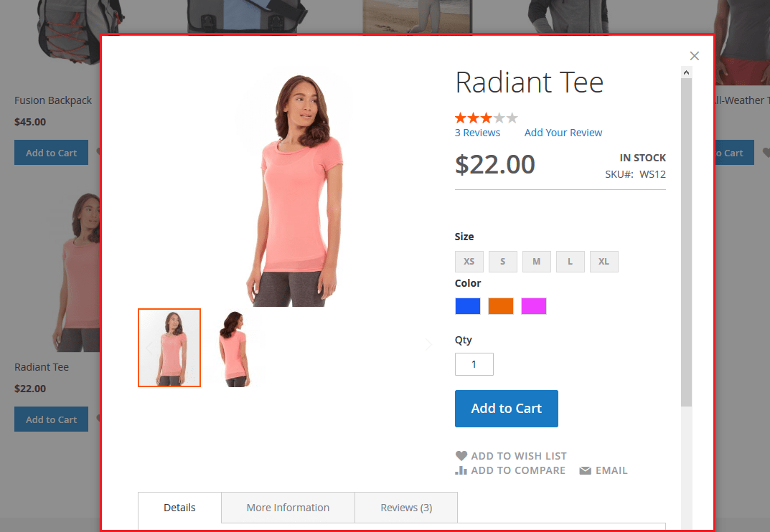Select the front-view product thumbnail

pyautogui.click(x=169, y=348)
